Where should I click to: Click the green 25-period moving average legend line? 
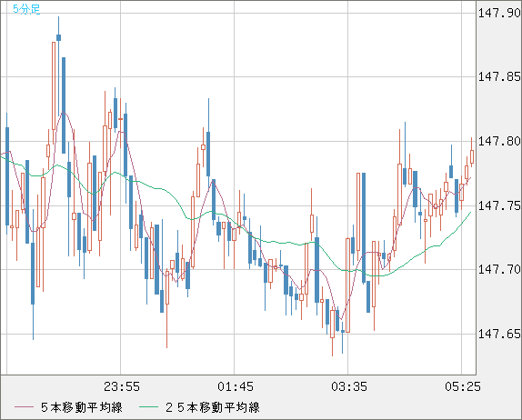pyautogui.click(x=148, y=407)
